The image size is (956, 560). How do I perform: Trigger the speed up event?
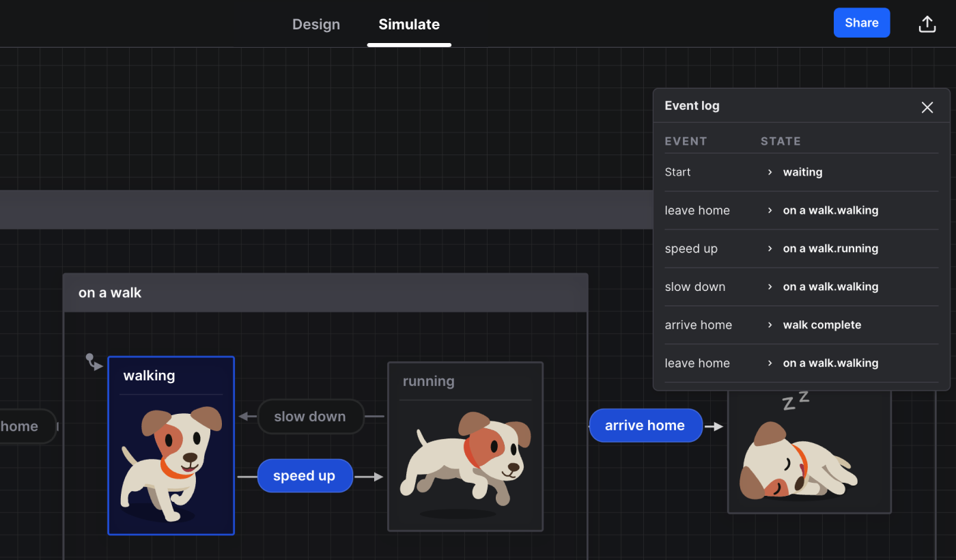(305, 476)
